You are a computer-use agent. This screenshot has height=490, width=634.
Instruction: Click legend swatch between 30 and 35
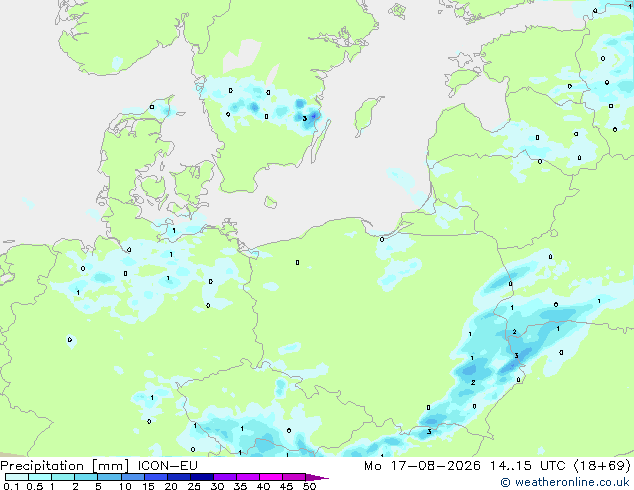click(225, 477)
